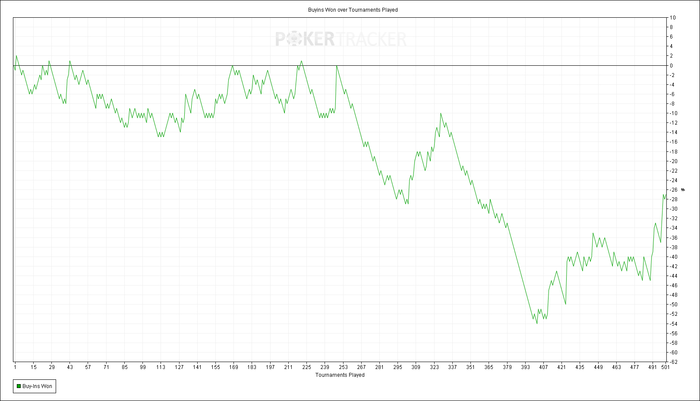700x401 pixels.
Task: Click x-axis tick label 141
Action: 197,367
